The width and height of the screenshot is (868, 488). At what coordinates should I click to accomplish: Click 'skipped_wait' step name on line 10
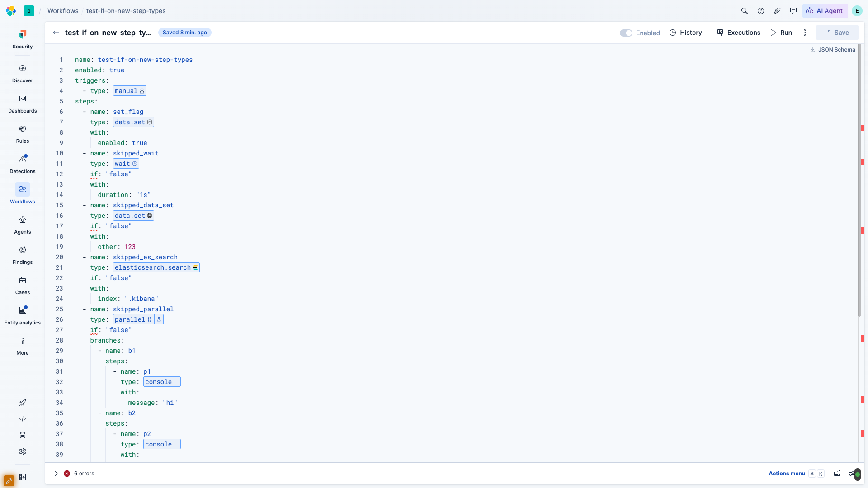pos(136,153)
